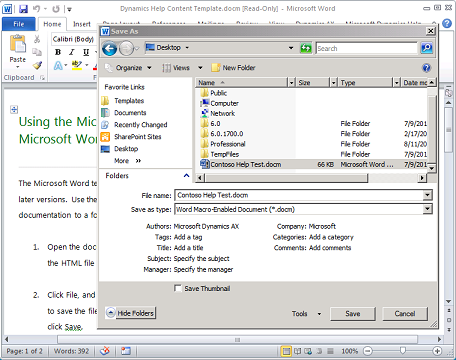Open dialog help via blue question icon
The width and height of the screenshot is (456, 360).
tap(426, 68)
